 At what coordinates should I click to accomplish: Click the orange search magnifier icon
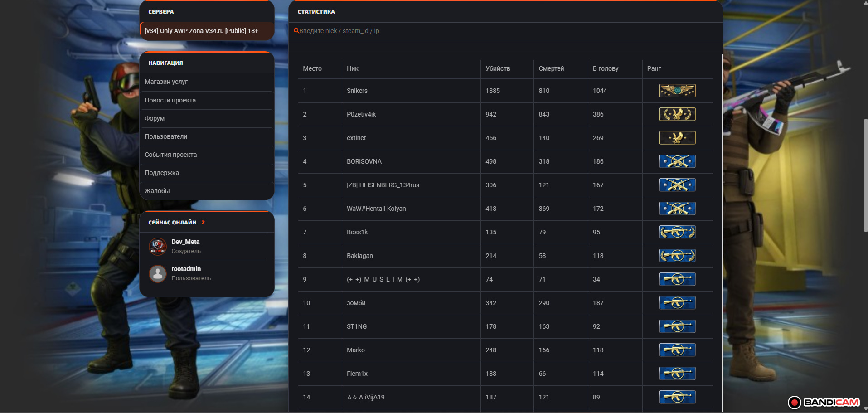[296, 31]
